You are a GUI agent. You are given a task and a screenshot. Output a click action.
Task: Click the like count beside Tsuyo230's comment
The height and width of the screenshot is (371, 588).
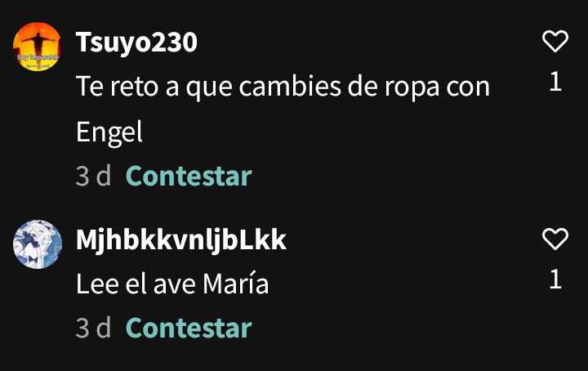(555, 82)
